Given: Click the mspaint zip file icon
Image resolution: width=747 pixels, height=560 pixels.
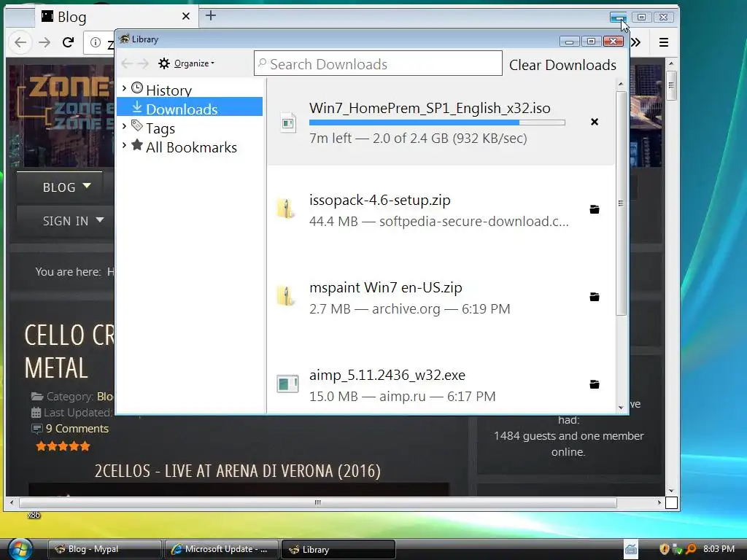Looking at the screenshot, I should click(286, 296).
